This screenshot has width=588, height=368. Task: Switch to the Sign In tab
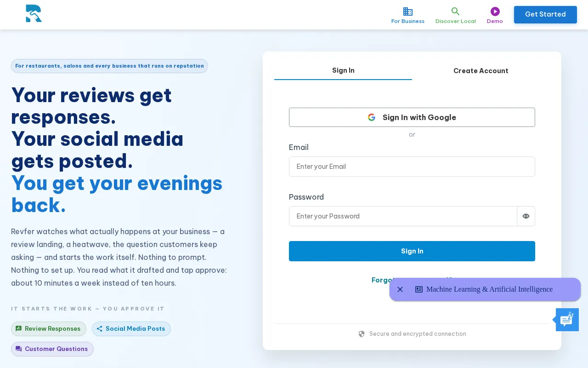pos(343,70)
